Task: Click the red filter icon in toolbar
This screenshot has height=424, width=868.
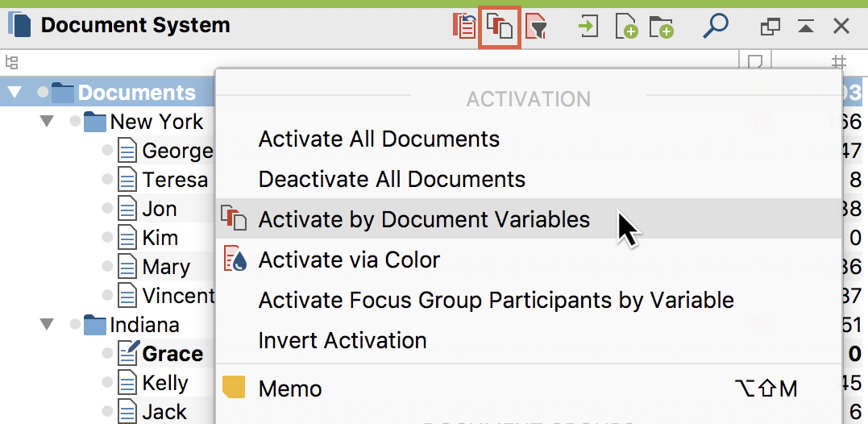Action: (x=537, y=27)
